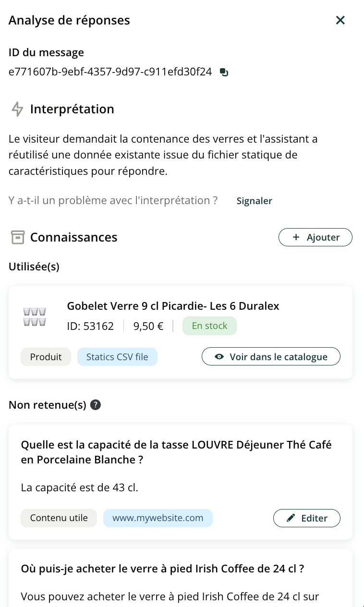
Task: Click the archive box icon beside Connaissances
Action: pyautogui.click(x=18, y=237)
